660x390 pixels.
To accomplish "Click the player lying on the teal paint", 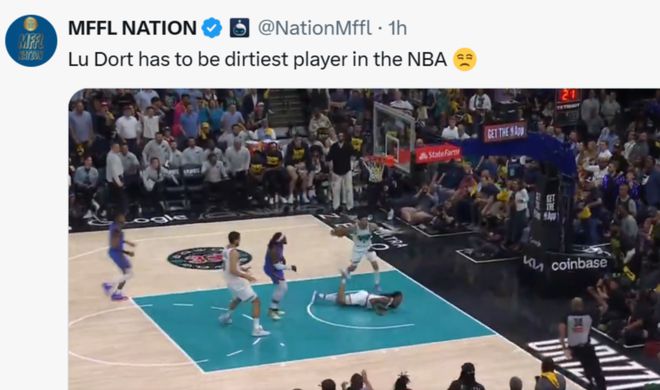I will pos(358,298).
